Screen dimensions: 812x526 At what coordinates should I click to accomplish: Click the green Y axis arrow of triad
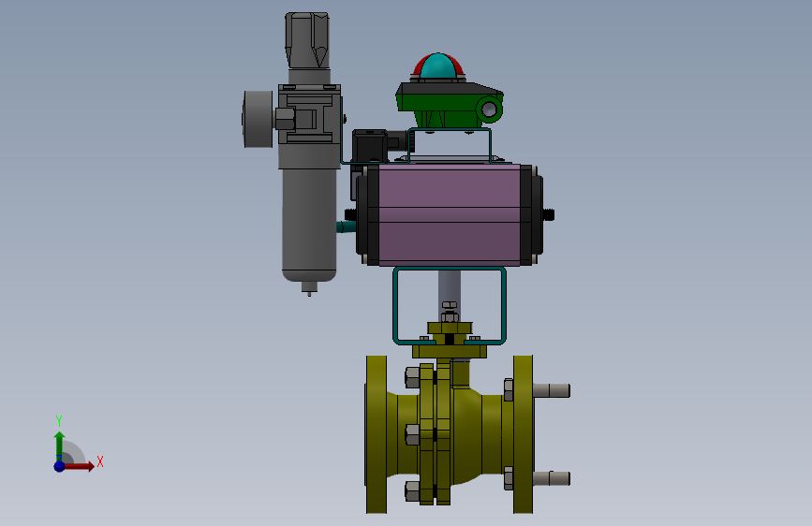[x=60, y=446]
